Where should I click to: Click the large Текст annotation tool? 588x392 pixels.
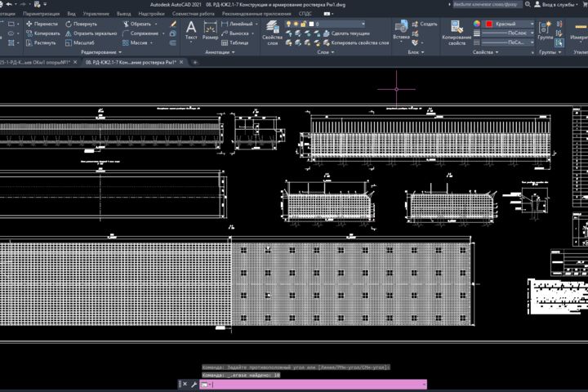(x=191, y=30)
